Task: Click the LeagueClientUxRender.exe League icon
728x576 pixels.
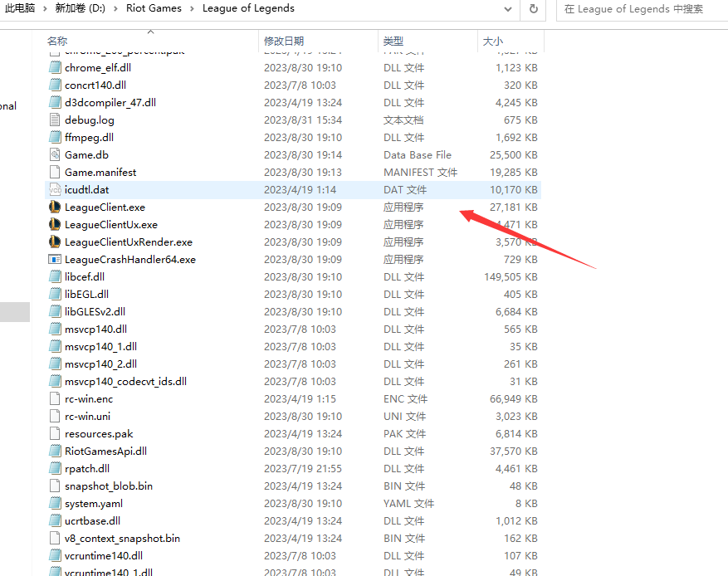Action: coord(55,242)
